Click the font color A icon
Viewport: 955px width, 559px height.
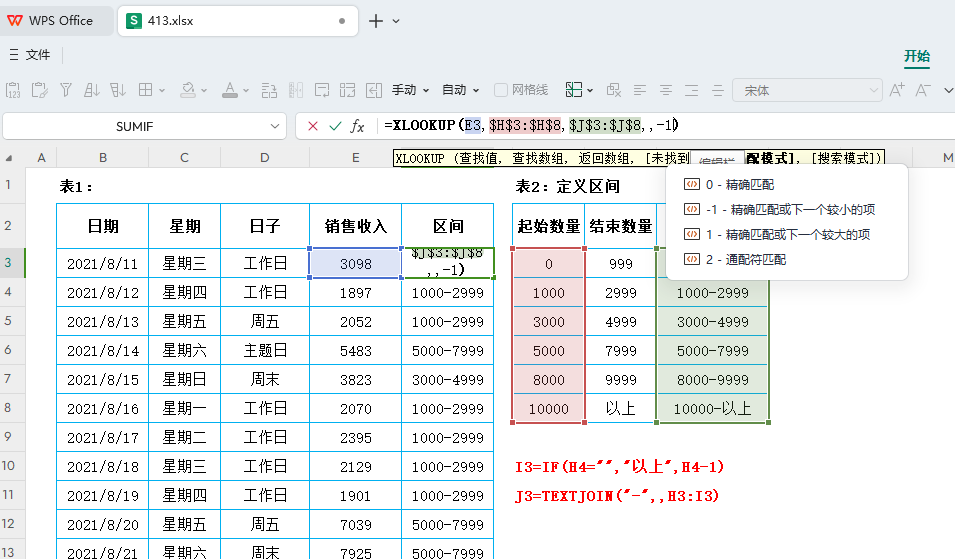(230, 90)
